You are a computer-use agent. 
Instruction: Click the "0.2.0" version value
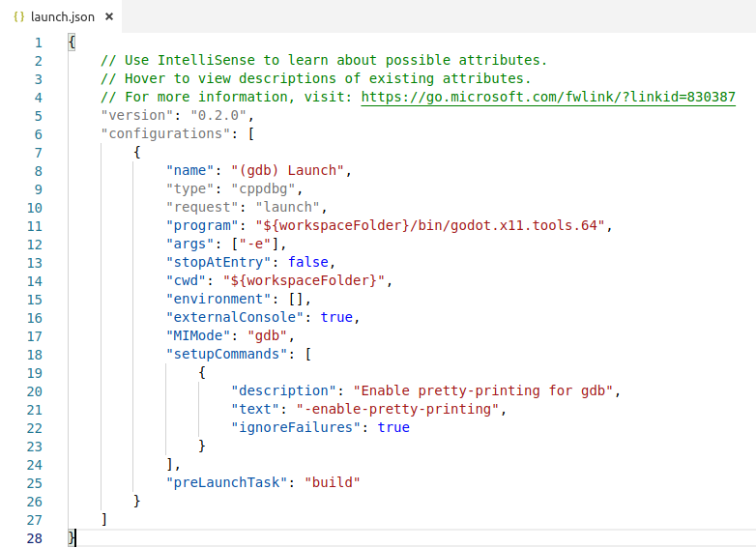click(x=218, y=116)
